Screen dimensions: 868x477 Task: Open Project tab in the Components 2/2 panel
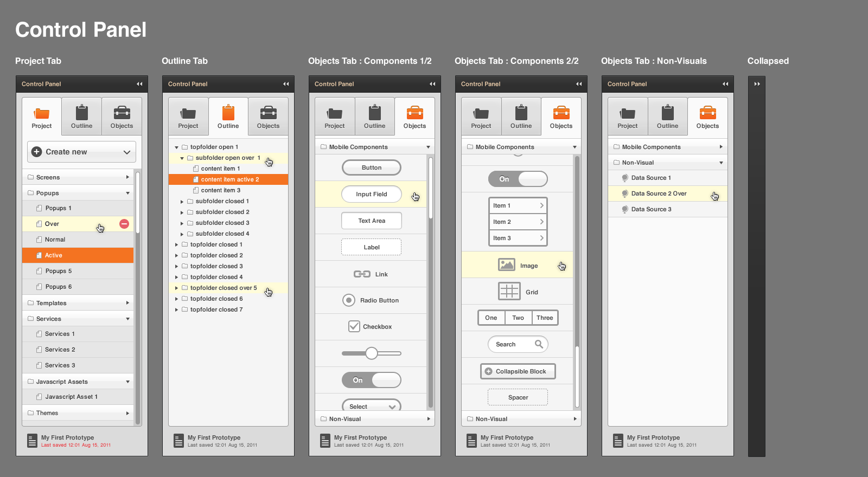tap(481, 117)
